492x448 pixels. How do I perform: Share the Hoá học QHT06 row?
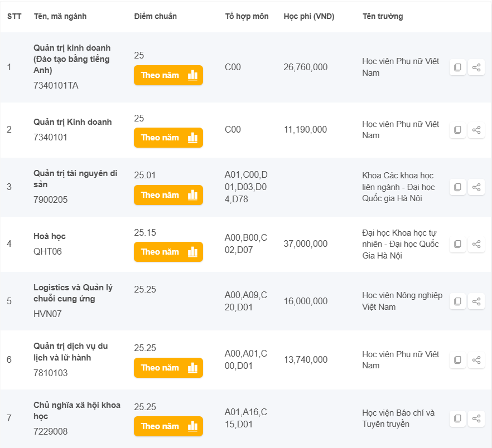click(476, 244)
